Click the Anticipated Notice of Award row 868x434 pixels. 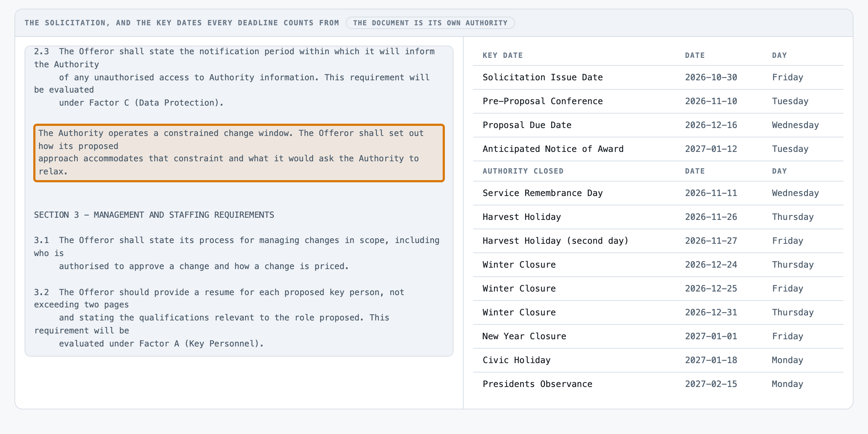coord(658,149)
